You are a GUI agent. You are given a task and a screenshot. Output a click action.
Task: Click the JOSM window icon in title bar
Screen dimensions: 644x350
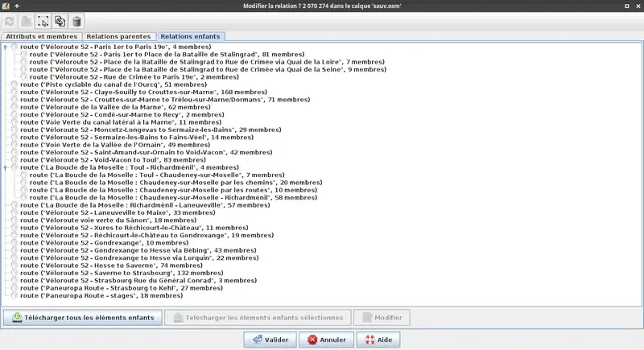pos(6,6)
